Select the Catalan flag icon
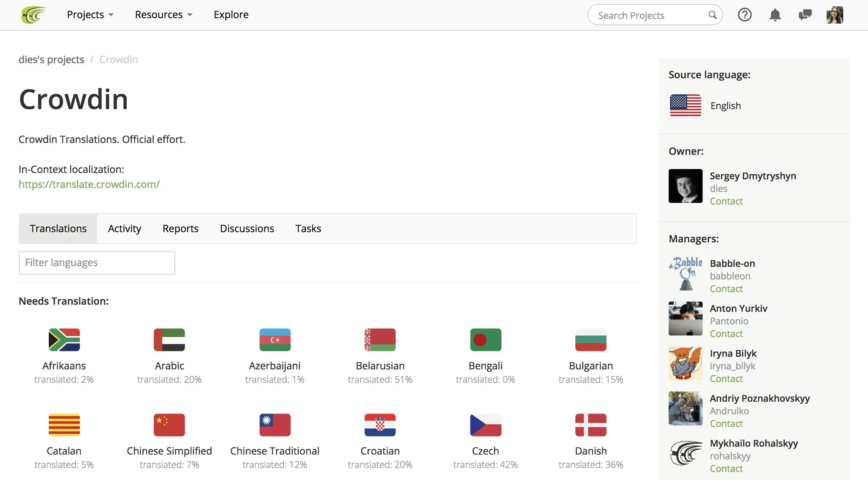Image resolution: width=868 pixels, height=480 pixels. [64, 425]
